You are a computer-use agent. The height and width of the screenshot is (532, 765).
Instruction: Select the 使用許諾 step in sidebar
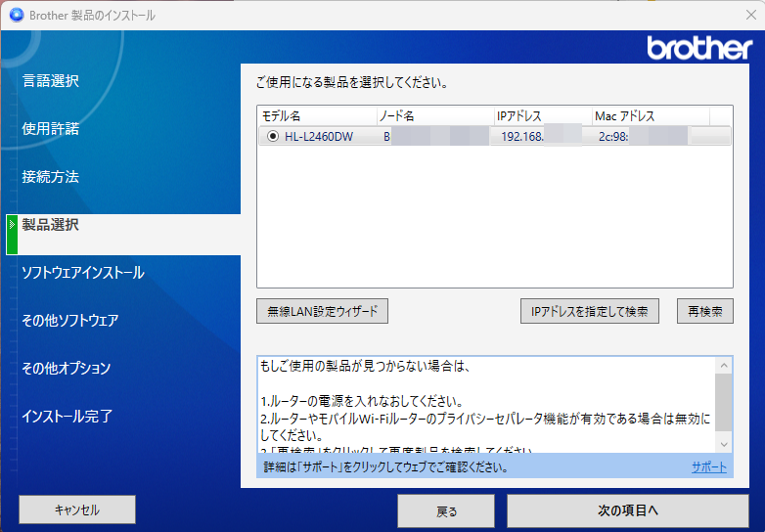click(51, 129)
